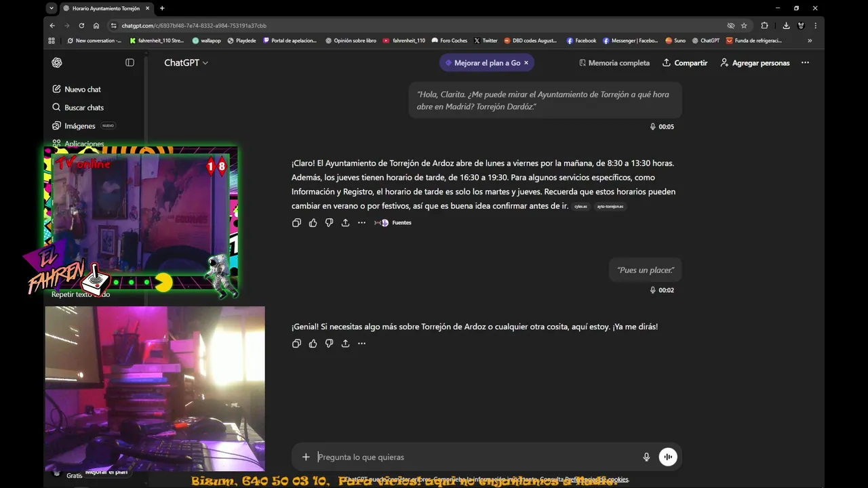Open the ChatGPT bookmark
This screenshot has width=868, height=488.
coord(706,41)
